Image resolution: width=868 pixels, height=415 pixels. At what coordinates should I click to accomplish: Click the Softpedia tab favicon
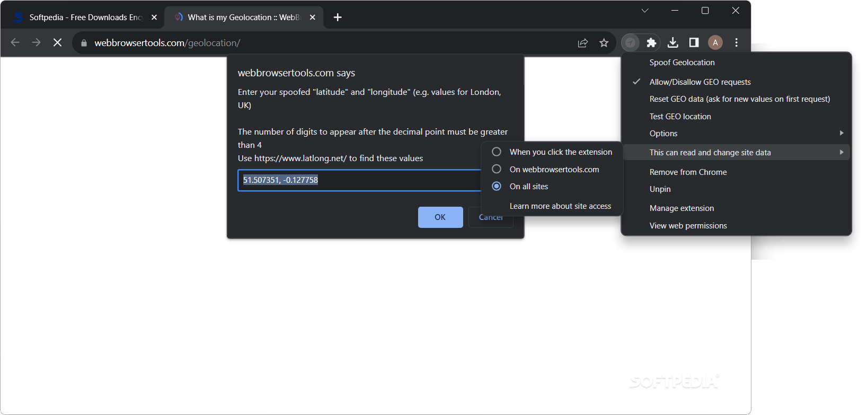point(19,17)
